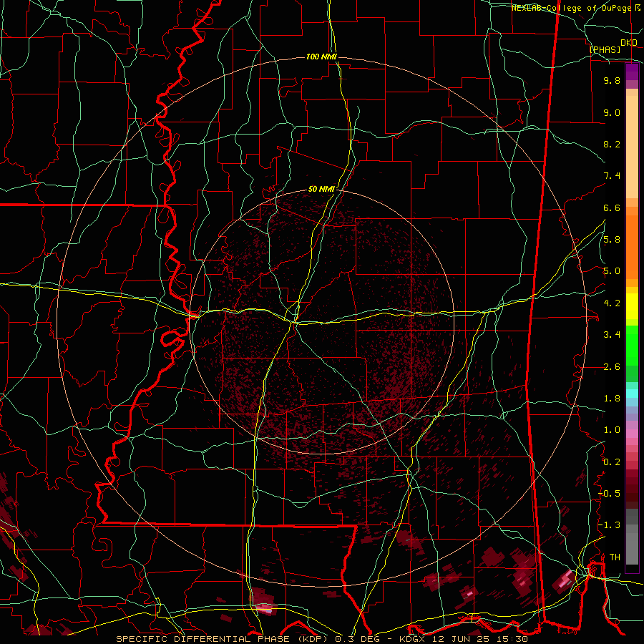This screenshot has width=644, height=644.
Task: Click the 5.8 value on the color scale
Action: click(x=612, y=240)
